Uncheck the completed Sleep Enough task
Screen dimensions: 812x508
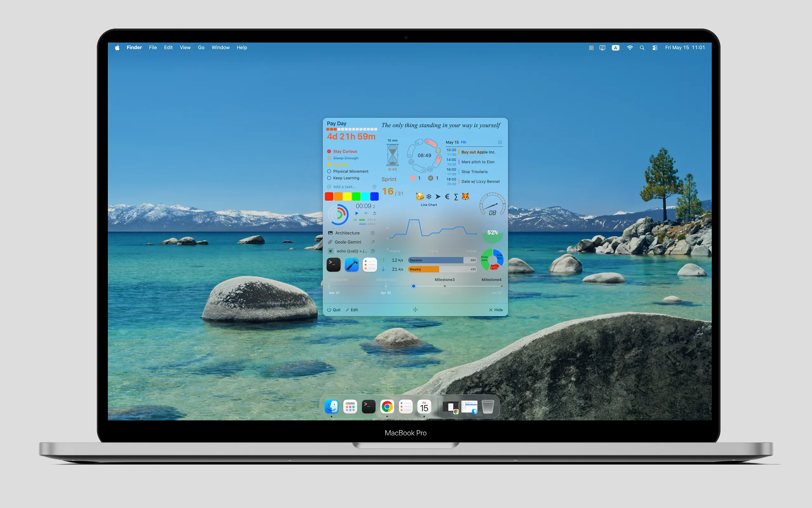[x=329, y=158]
